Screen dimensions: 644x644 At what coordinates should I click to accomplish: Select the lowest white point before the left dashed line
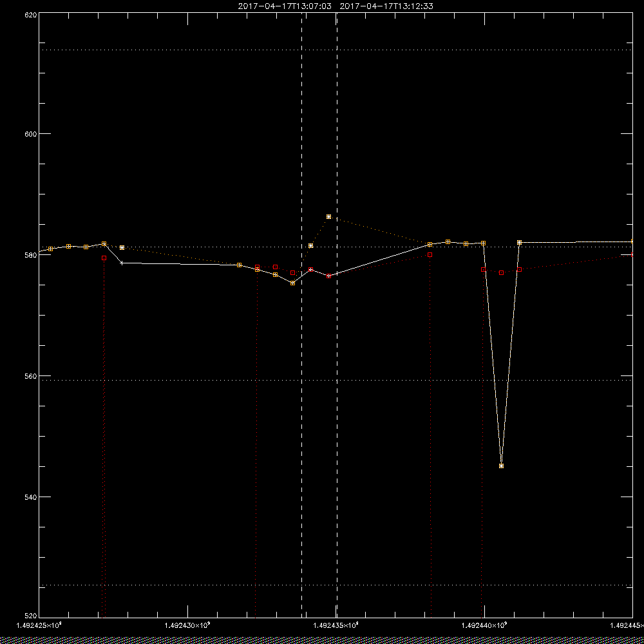pyautogui.click(x=292, y=283)
